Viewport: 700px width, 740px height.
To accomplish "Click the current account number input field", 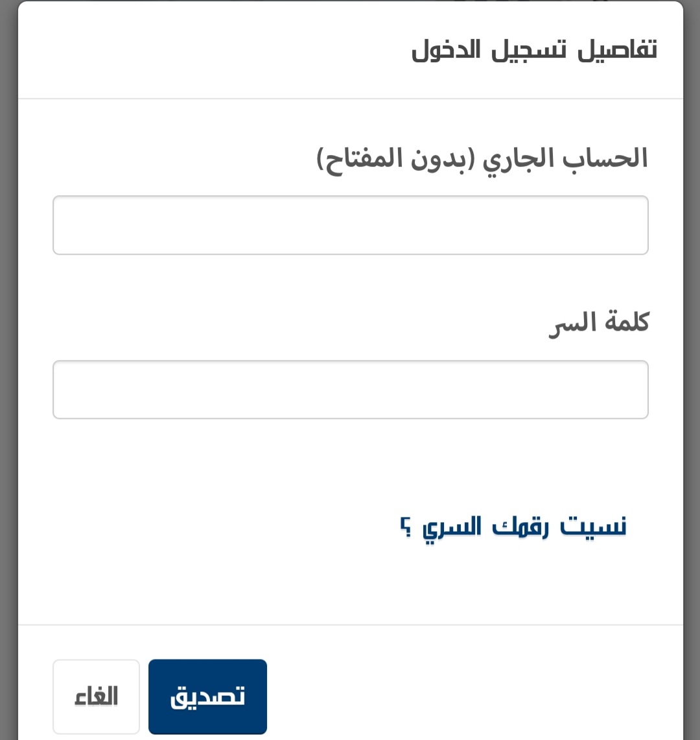I will coord(350,225).
